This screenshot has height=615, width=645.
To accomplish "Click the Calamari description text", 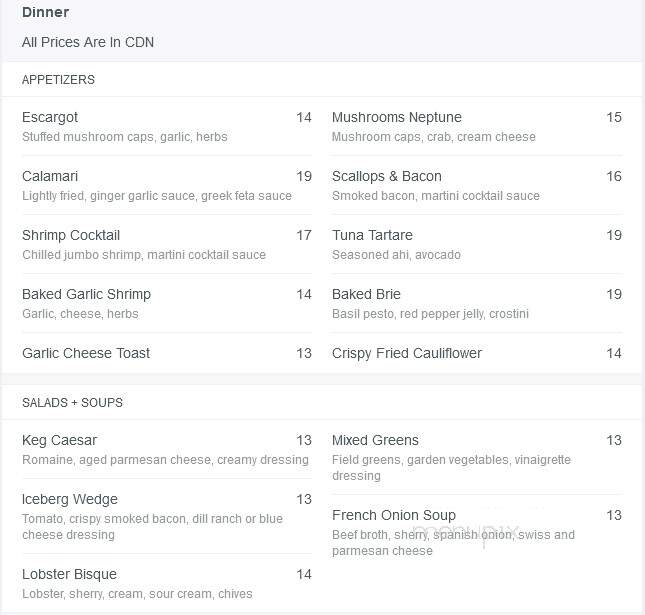I will coord(157,196).
